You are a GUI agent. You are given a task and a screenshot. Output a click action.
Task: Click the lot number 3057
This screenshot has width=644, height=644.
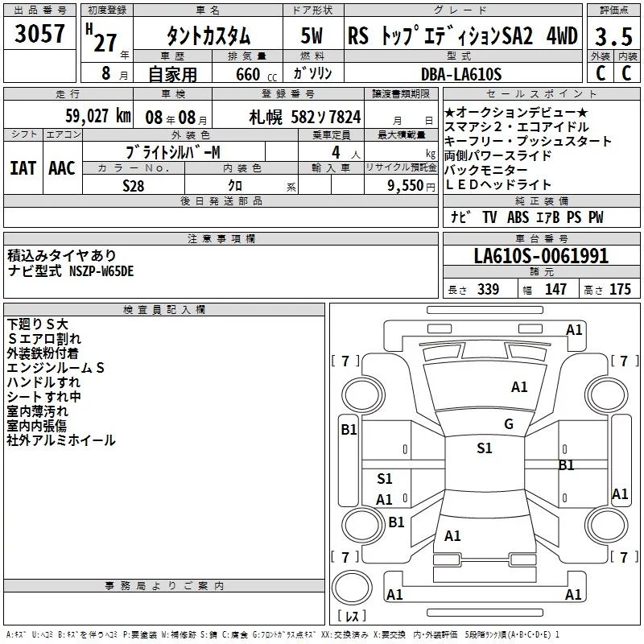(39, 34)
